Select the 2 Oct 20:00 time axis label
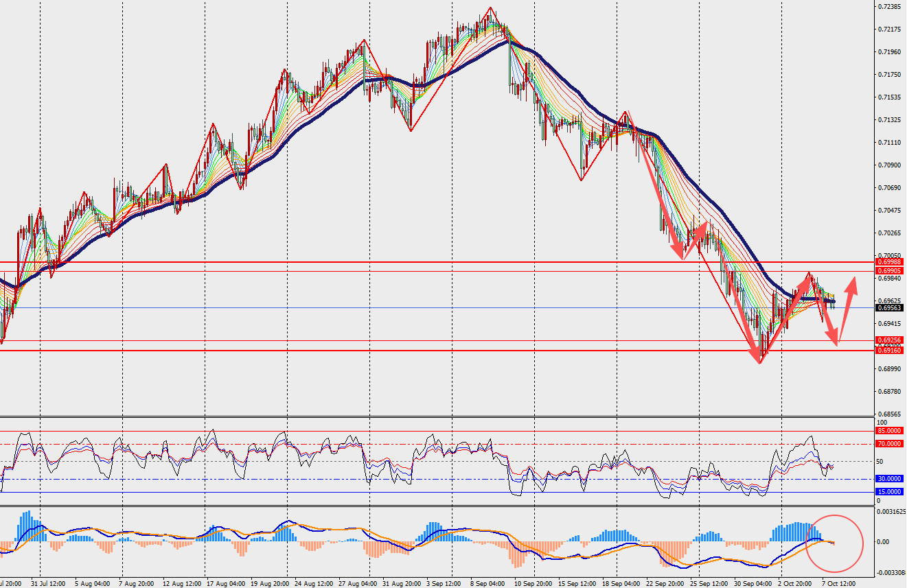This screenshot has height=588, width=907. 796,583
